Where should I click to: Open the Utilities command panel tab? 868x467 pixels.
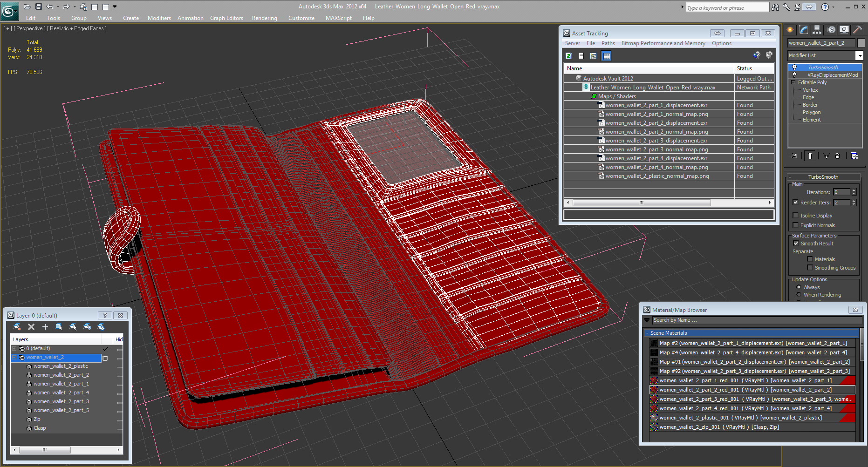point(857,30)
